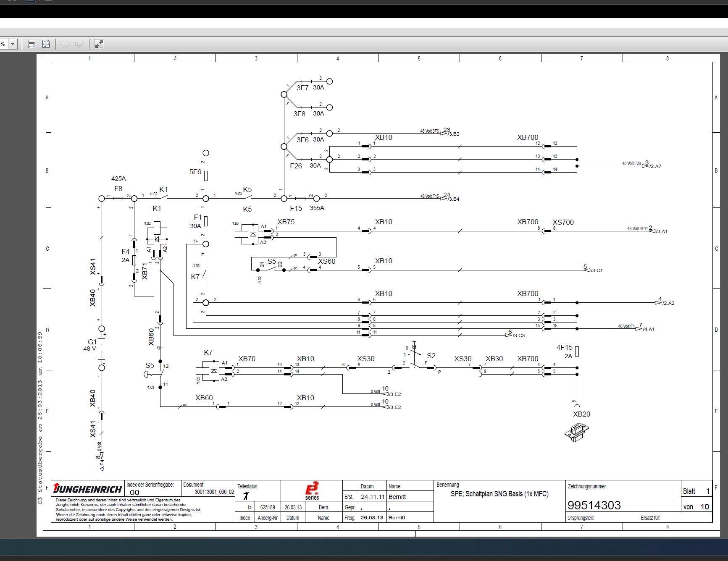Click the sticky note comment icon
Image resolution: width=728 pixels, height=561 pixels.
pos(65,44)
